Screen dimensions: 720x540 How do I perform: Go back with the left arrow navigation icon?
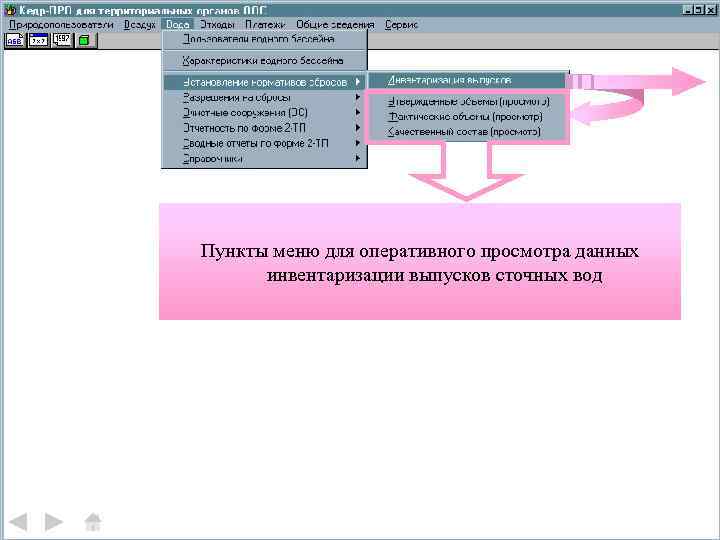point(18,522)
